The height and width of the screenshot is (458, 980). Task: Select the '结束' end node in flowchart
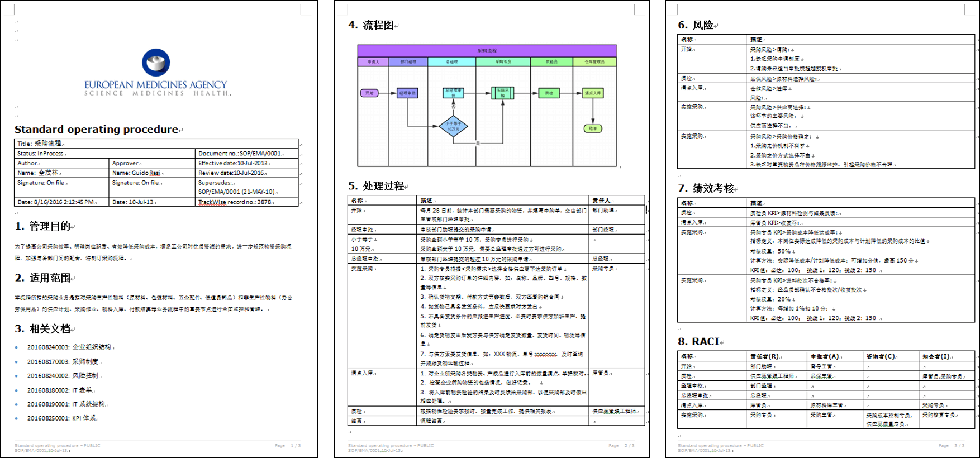[x=593, y=128]
